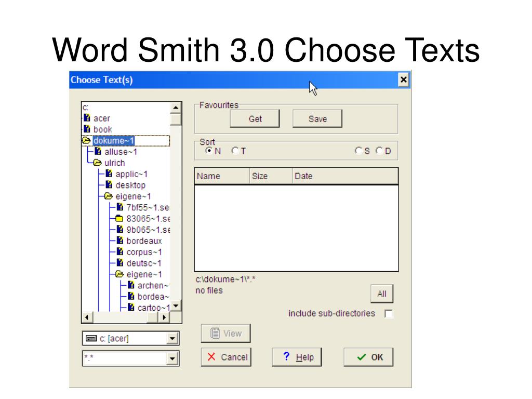
Task: Cancel the Choose Texts dialog
Action: tap(226, 357)
